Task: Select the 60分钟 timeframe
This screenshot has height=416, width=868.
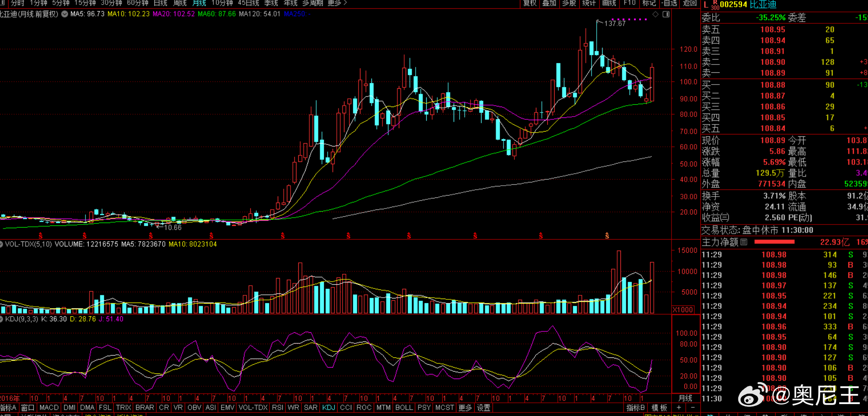Action: coord(138,3)
